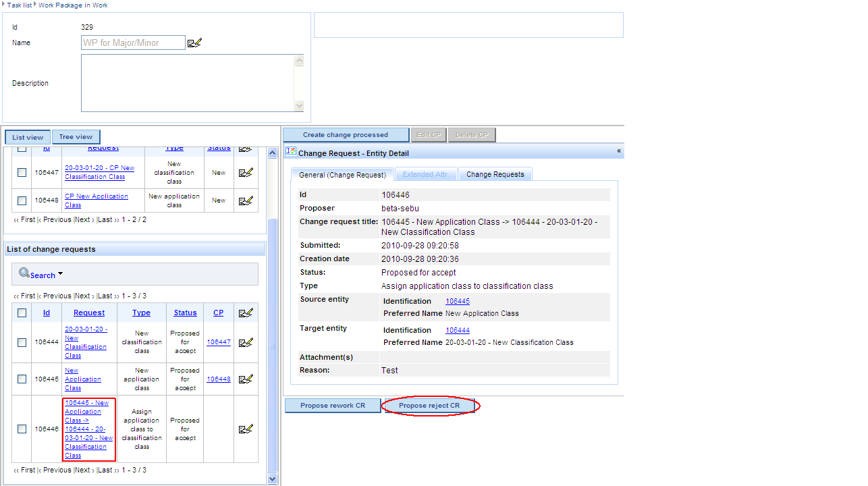
Task: Click edit icon for change request 106444
Action: (246, 342)
